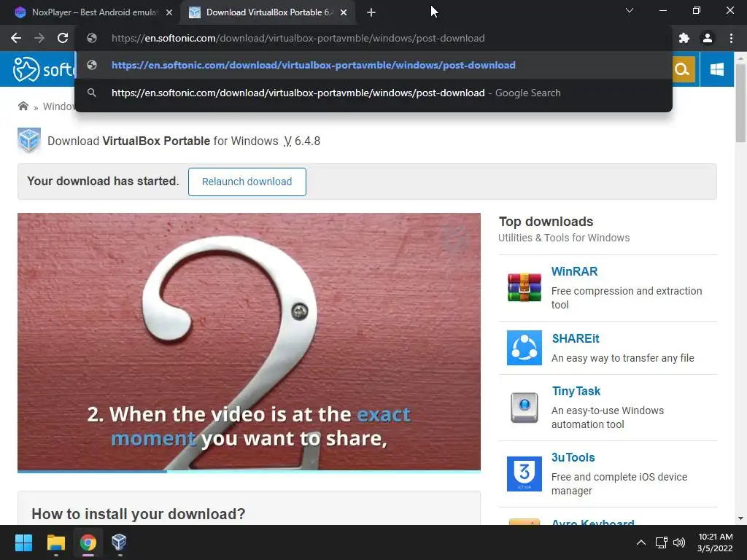Open the Windows platform selector icon
Image resolution: width=747 pixels, height=560 pixels.
716,69
